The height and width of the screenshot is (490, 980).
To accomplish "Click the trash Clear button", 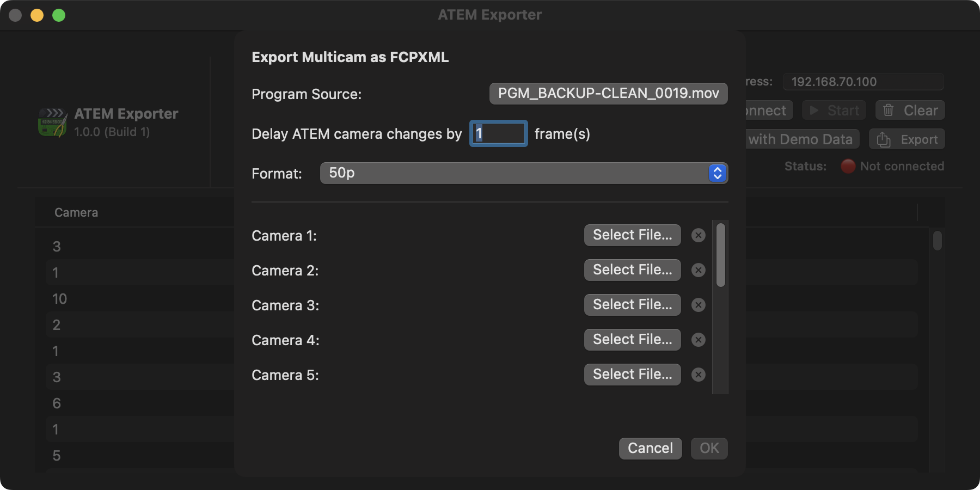I will [x=910, y=111].
